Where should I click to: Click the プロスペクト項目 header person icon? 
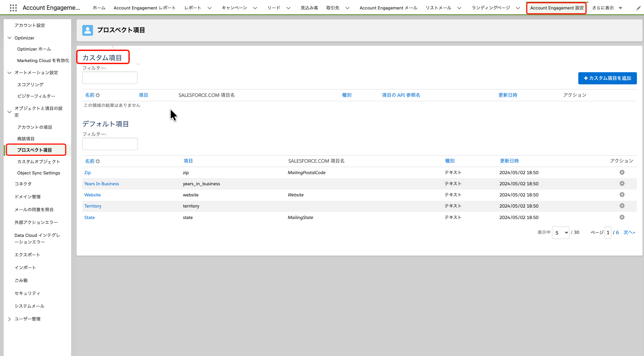pyautogui.click(x=88, y=30)
